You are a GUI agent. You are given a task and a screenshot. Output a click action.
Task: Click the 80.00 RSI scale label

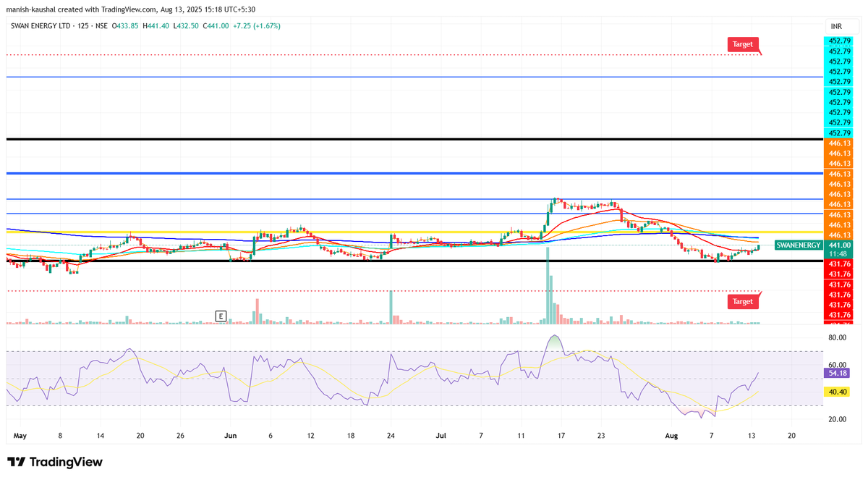click(838, 337)
